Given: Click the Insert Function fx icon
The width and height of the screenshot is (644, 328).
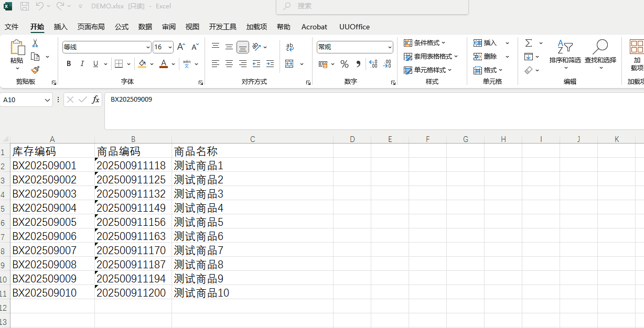Looking at the screenshot, I should click(x=95, y=100).
